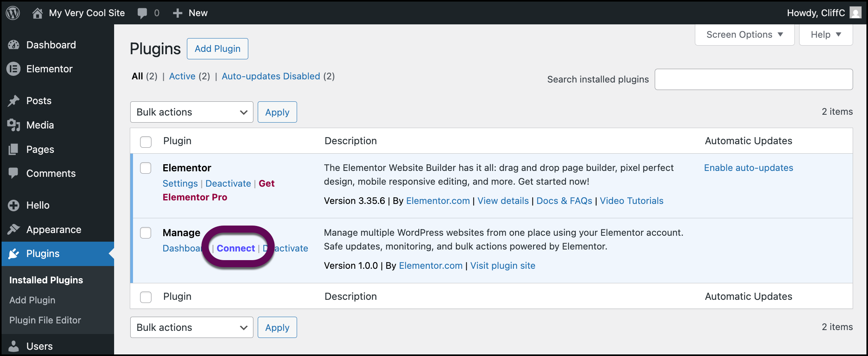868x356 pixels.
Task: Expand the Screen Options panel
Action: 744,35
